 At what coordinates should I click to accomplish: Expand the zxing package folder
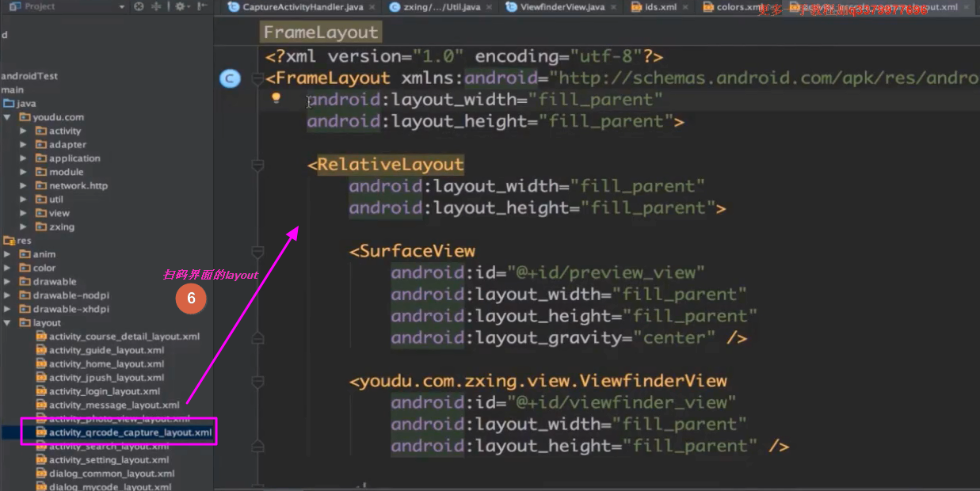coord(24,226)
